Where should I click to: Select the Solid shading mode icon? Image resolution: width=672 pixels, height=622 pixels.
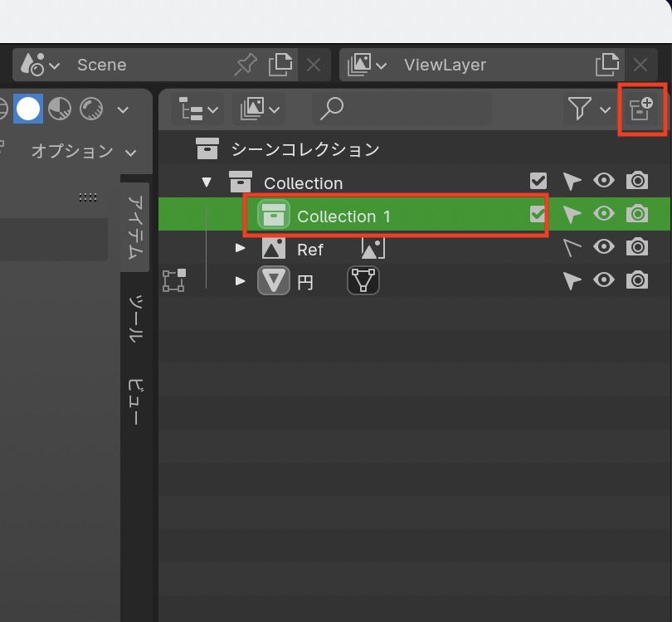[x=28, y=109]
